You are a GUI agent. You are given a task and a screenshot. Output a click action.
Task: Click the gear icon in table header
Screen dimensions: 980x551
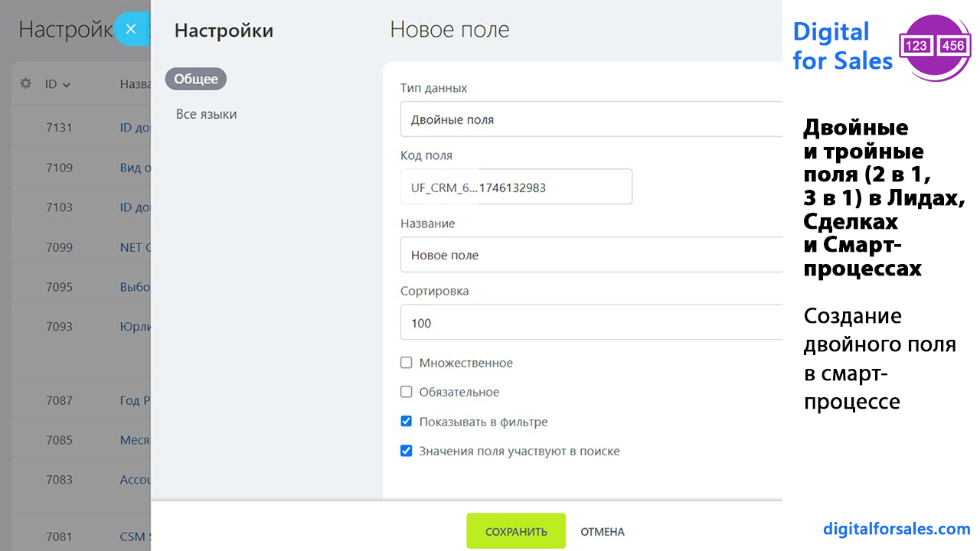pyautogui.click(x=25, y=83)
